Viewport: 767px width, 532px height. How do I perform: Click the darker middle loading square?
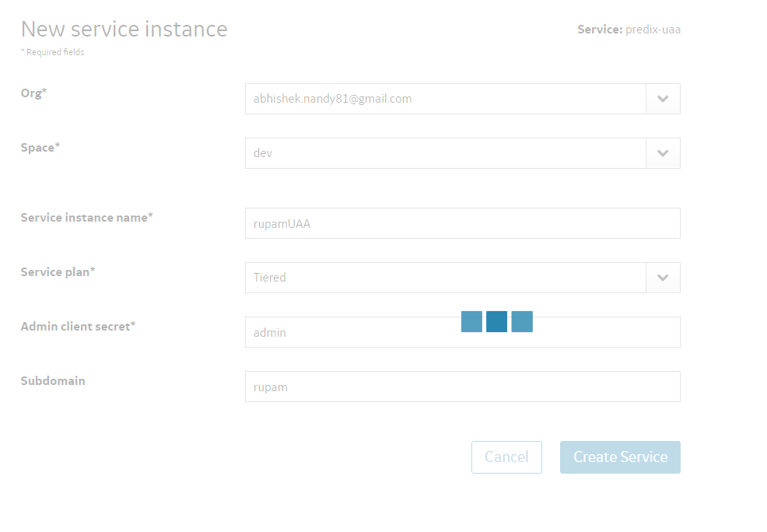click(496, 322)
